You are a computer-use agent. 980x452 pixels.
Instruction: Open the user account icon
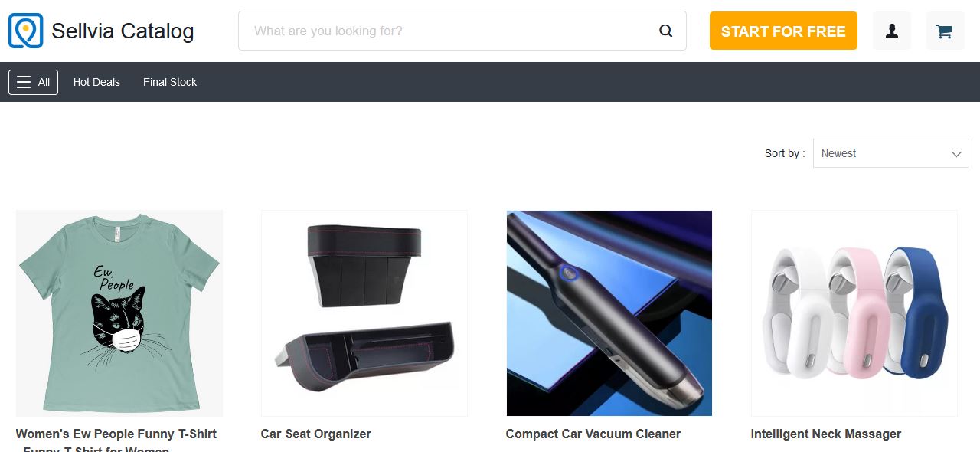point(892,31)
